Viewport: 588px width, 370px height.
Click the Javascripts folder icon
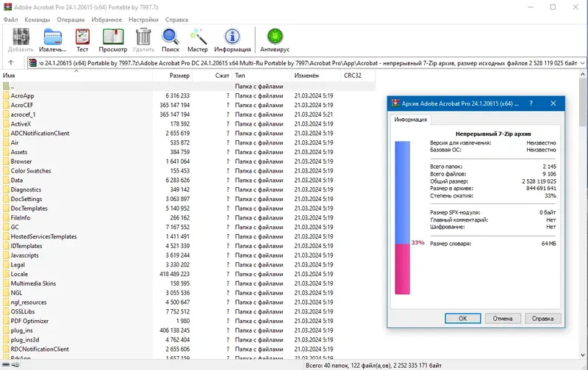(6, 255)
